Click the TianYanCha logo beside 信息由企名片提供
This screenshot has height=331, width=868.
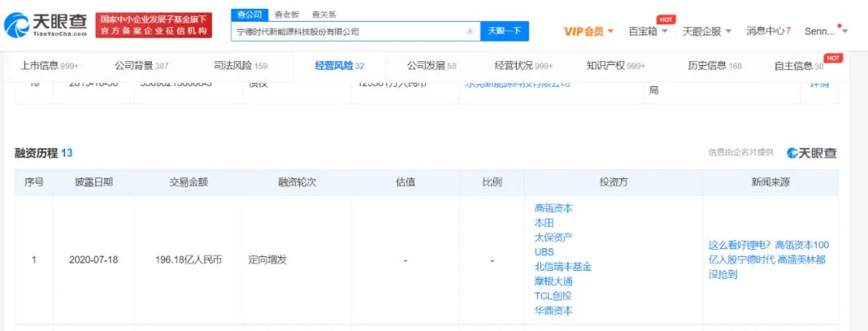point(812,153)
